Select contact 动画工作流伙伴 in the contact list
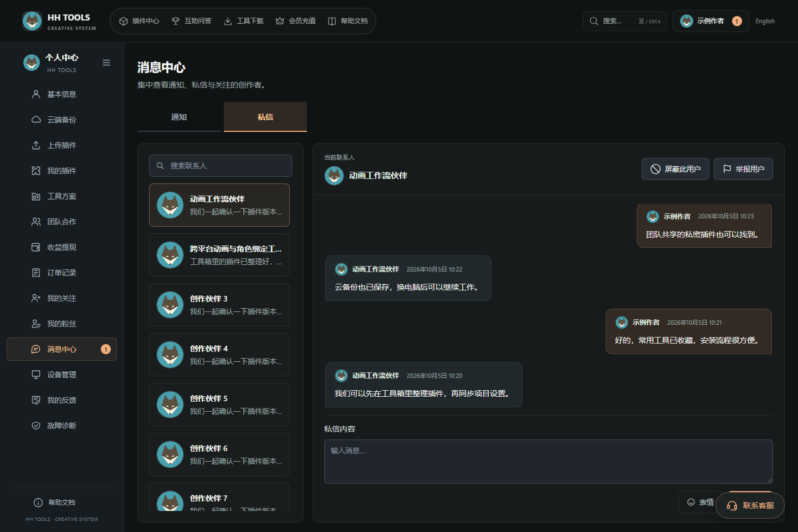The width and height of the screenshot is (798, 532). point(219,205)
